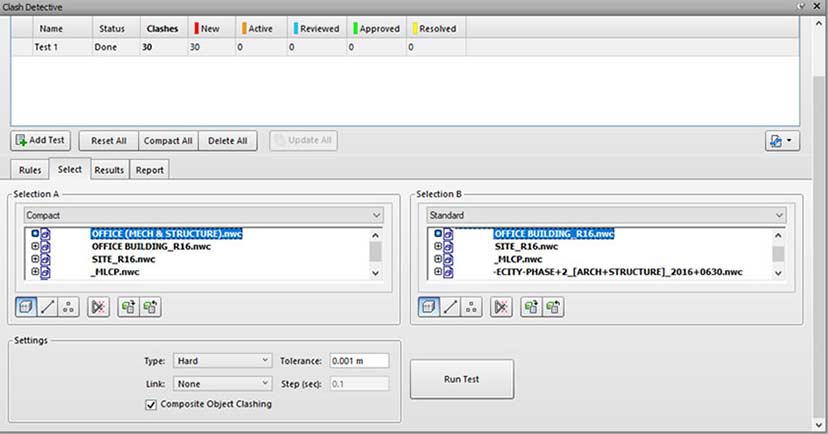The image size is (828, 434).
Task: Select SITE_R16.nwc in Selection B tree
Action: tap(526, 247)
